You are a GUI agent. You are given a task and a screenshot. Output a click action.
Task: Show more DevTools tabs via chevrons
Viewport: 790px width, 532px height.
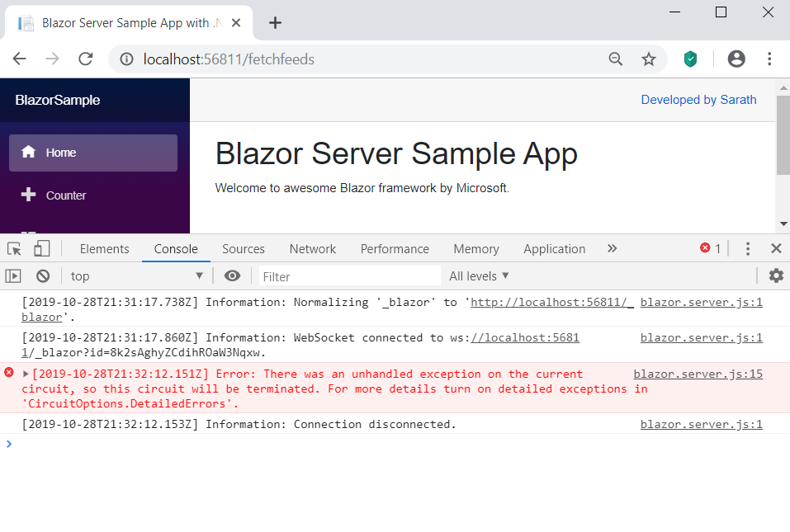click(x=613, y=248)
